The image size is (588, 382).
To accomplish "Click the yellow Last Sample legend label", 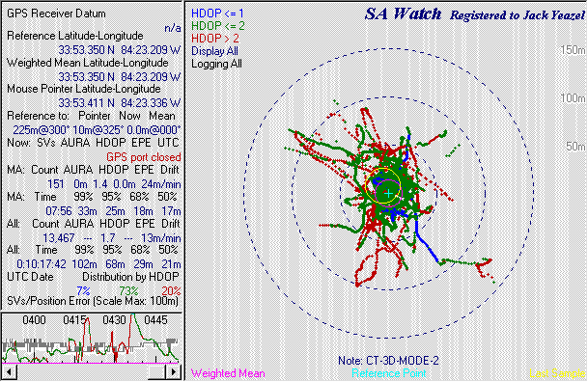I will click(x=557, y=373).
